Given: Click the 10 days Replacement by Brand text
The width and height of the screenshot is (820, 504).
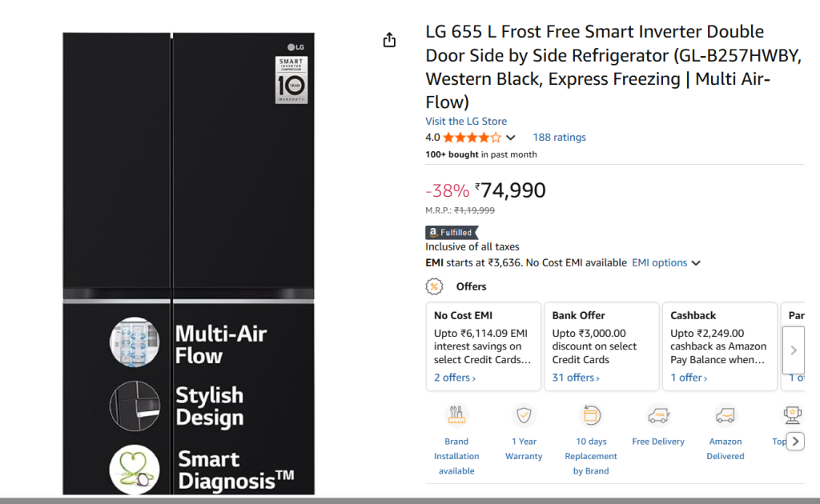Looking at the screenshot, I should tap(591, 456).
